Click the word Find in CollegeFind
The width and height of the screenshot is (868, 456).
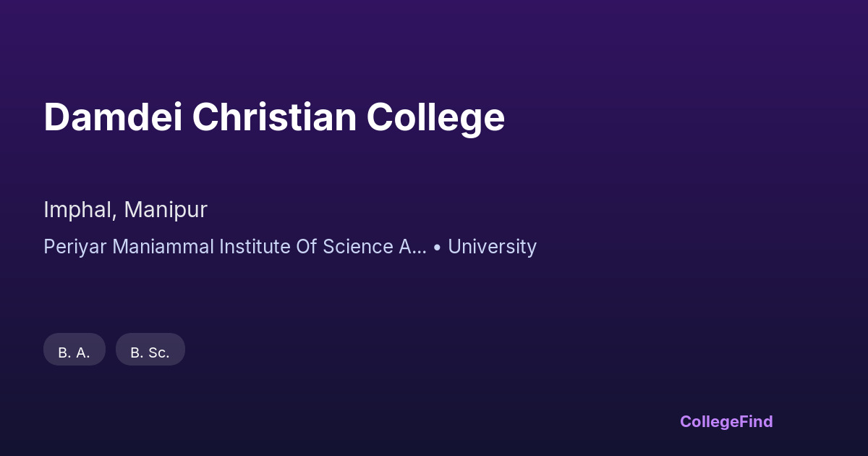[x=757, y=421]
